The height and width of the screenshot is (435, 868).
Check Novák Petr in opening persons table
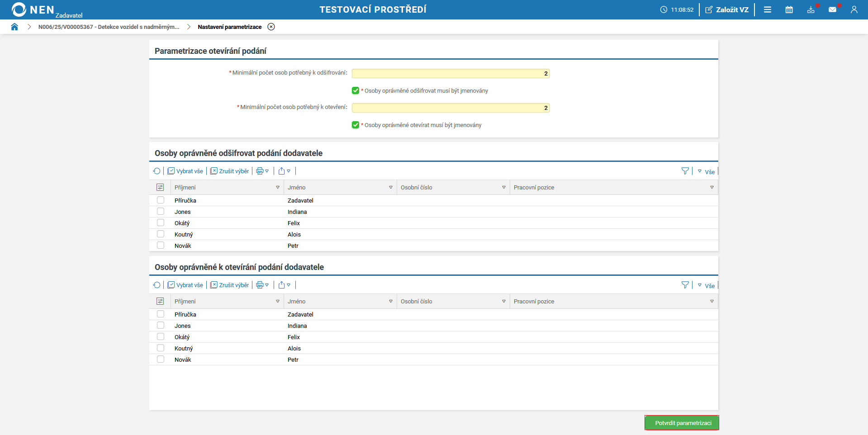pos(161,359)
